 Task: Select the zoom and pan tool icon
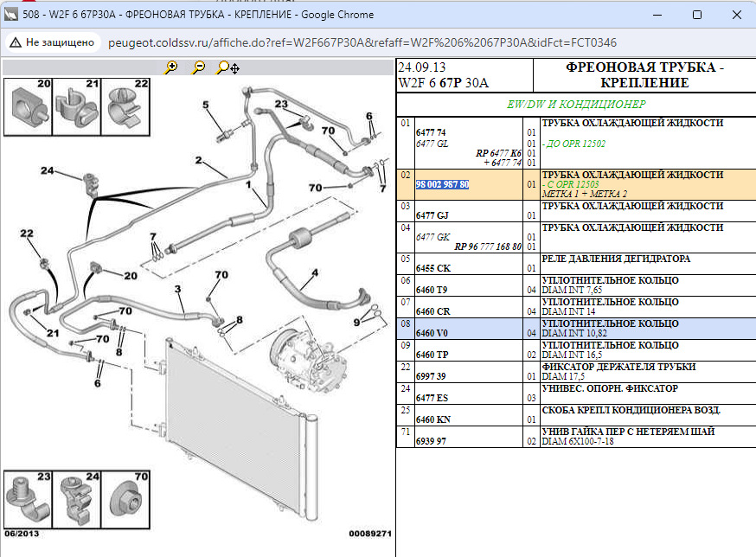tap(228, 67)
